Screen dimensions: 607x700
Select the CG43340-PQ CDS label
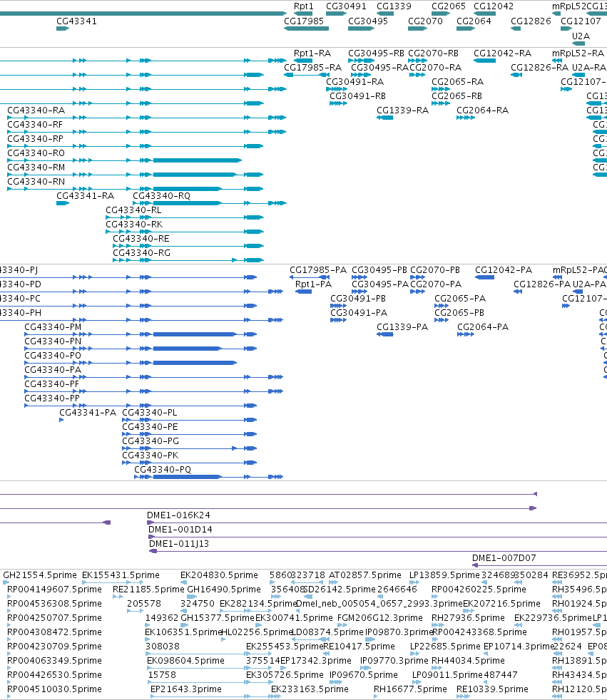point(163,470)
